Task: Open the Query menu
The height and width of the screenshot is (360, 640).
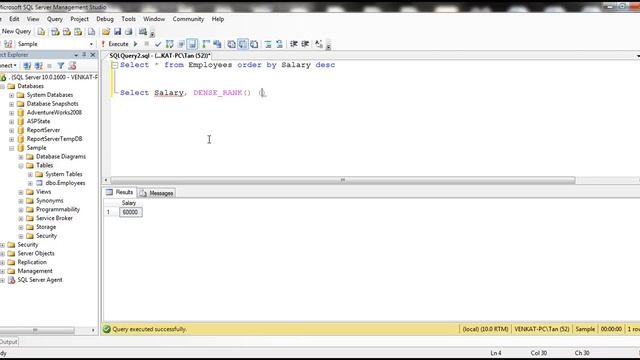Action: coord(55,19)
